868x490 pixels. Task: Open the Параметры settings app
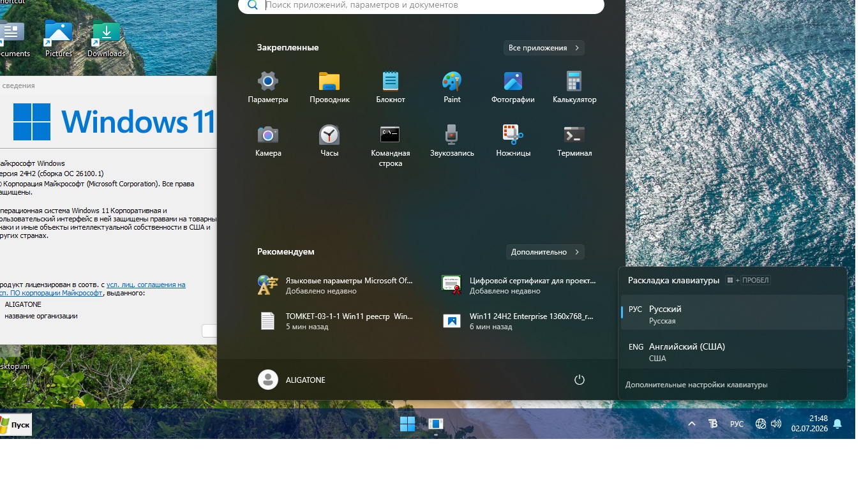268,87
